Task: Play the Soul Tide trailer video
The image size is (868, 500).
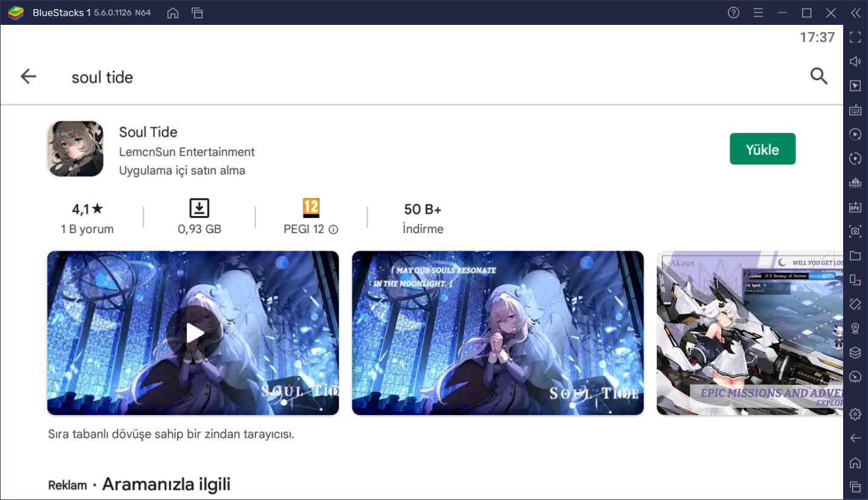Action: (193, 333)
